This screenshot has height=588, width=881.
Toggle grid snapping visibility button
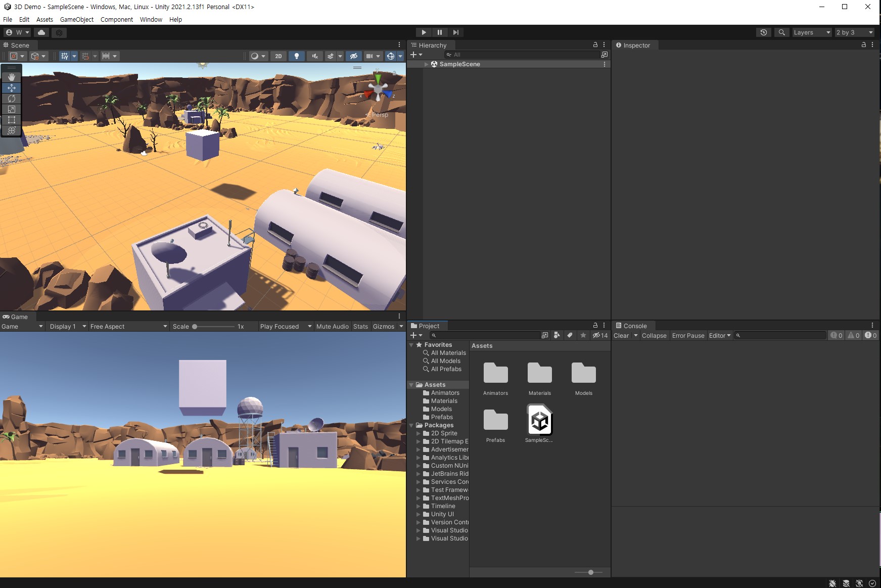pyautogui.click(x=65, y=56)
